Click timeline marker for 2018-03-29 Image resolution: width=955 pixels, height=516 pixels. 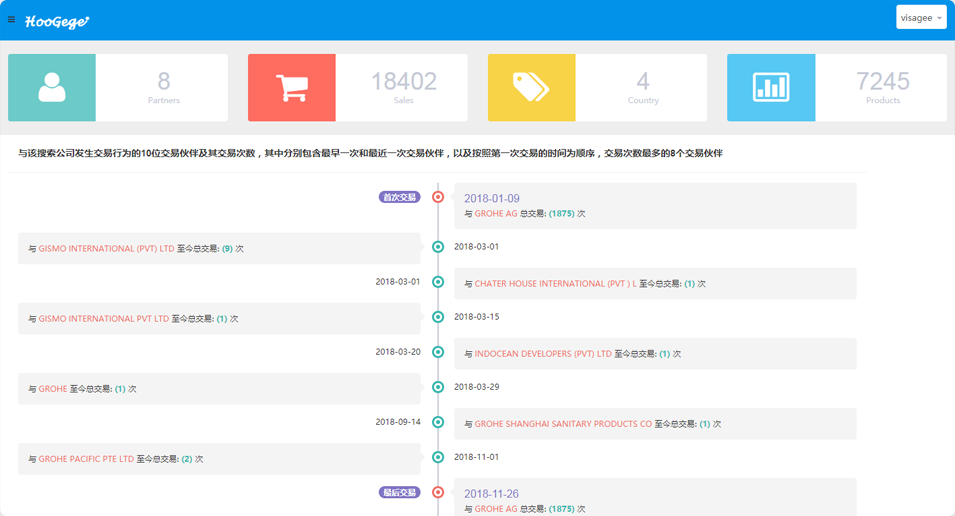[438, 387]
